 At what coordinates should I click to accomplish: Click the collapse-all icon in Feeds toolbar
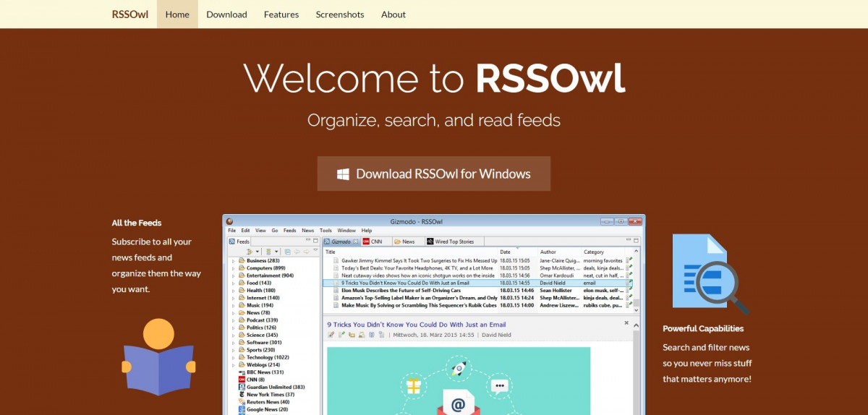pos(287,252)
